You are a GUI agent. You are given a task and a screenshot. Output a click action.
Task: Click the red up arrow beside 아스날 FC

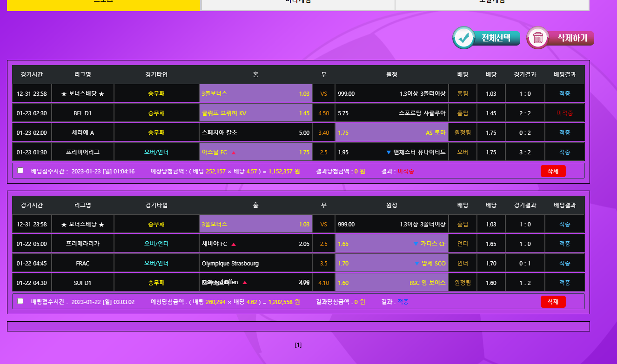(234, 152)
